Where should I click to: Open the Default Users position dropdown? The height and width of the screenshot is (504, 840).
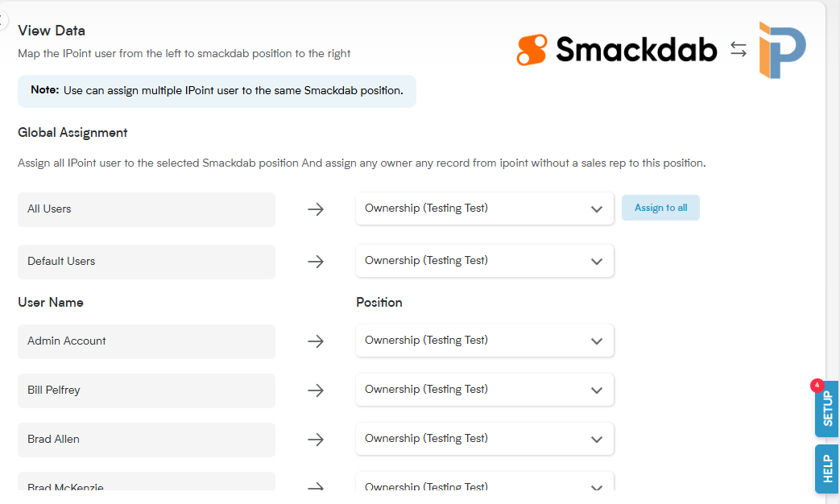click(x=484, y=261)
